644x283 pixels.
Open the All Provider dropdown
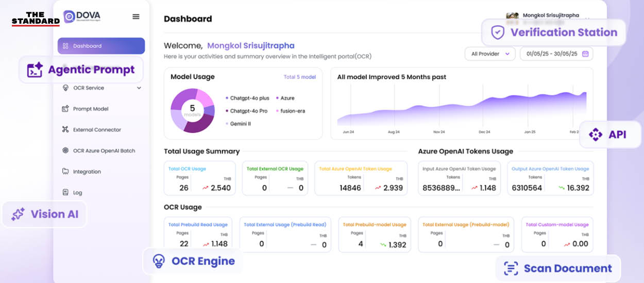tap(490, 54)
